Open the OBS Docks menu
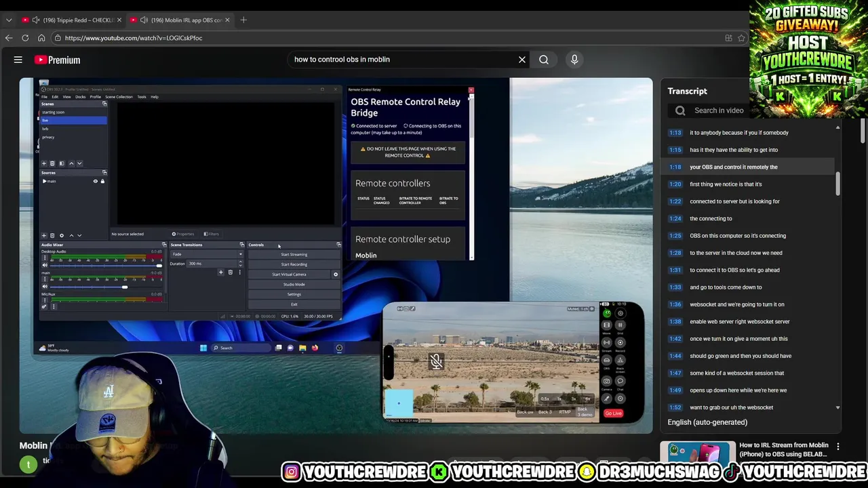868x488 pixels. point(80,97)
